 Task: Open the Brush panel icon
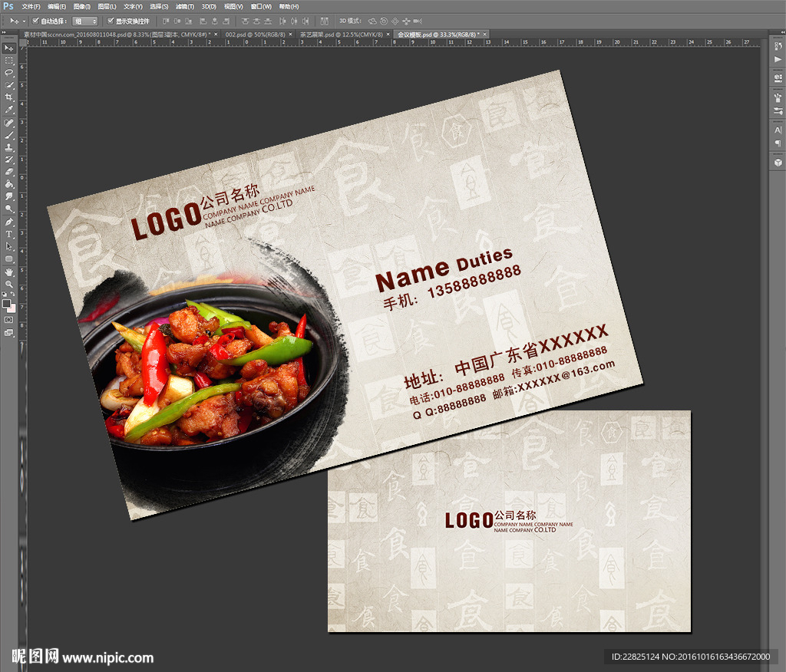pyautogui.click(x=778, y=97)
